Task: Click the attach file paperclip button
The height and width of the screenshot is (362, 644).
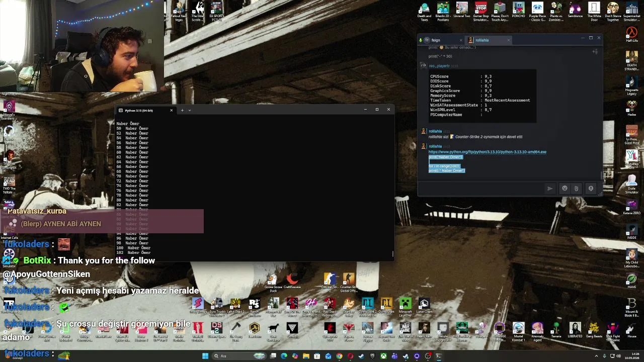Action: [577, 189]
